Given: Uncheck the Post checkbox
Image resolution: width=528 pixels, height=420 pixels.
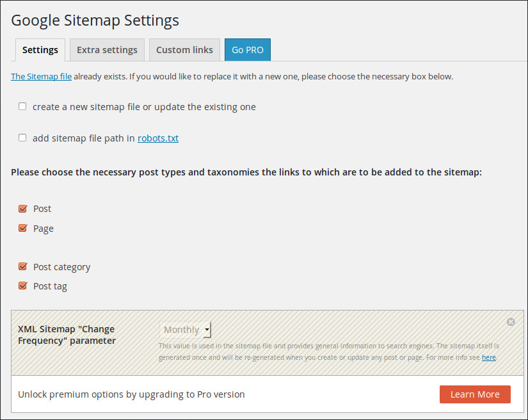Looking at the screenshot, I should 23,209.
